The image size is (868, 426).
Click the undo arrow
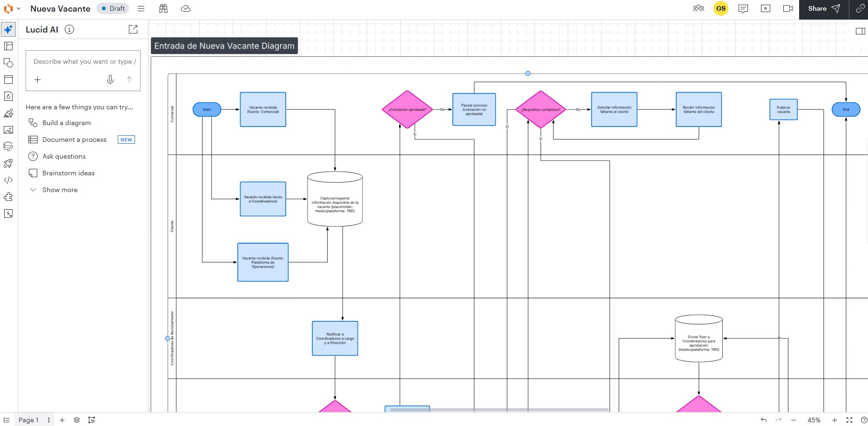(764, 420)
